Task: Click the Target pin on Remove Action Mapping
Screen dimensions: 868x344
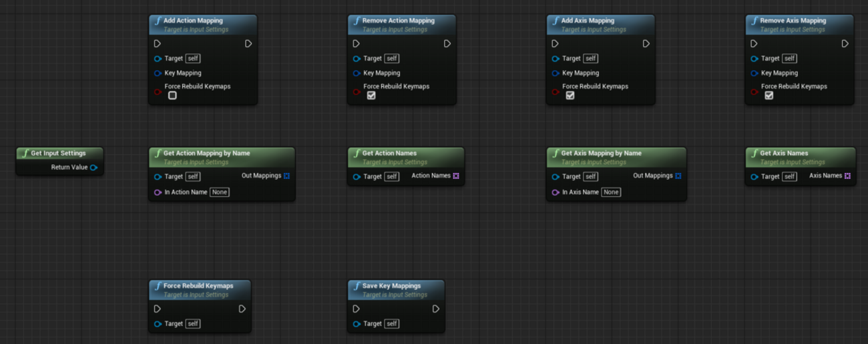Action: pyautogui.click(x=357, y=59)
